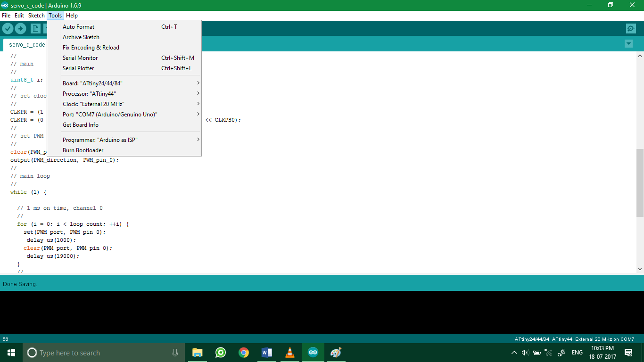Click the 'set(PWM_port, PWM_pin_0);' line
644x362 pixels.
click(65, 232)
